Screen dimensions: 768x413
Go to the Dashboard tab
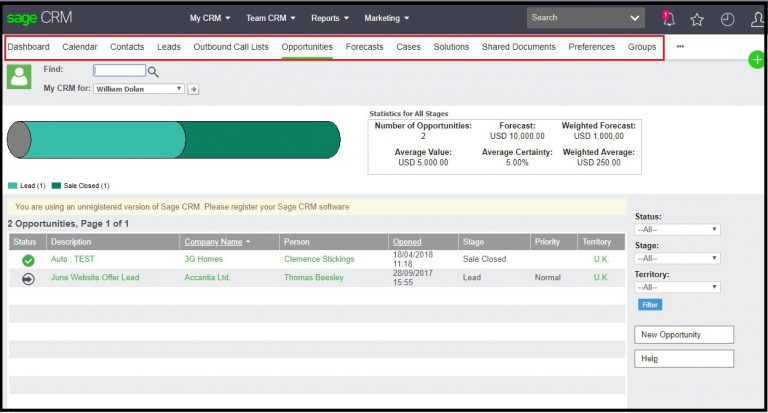(28, 47)
